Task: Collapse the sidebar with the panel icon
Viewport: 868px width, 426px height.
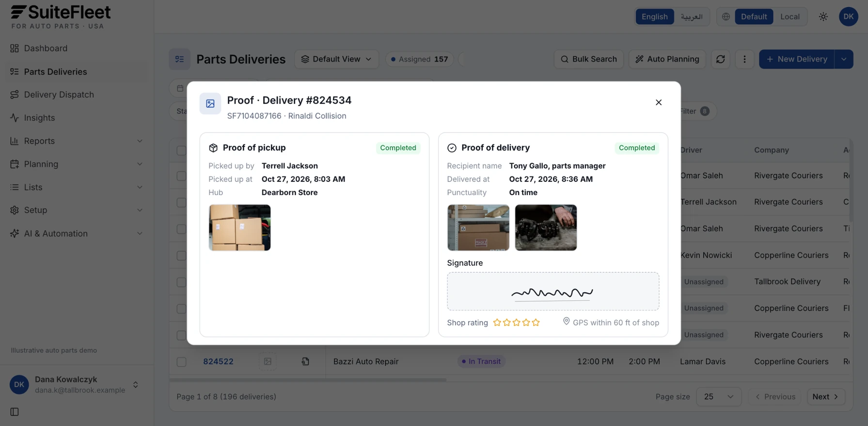Action: point(15,412)
